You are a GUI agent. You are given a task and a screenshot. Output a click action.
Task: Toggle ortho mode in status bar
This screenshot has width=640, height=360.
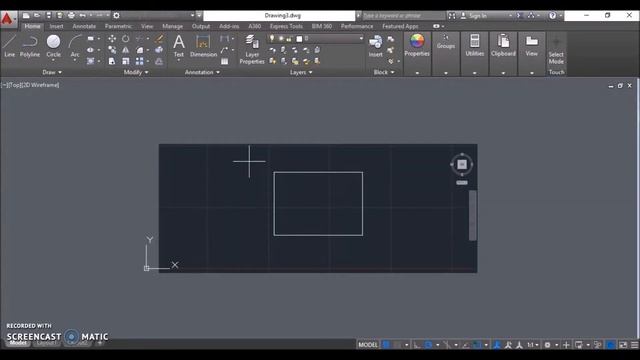(417, 345)
